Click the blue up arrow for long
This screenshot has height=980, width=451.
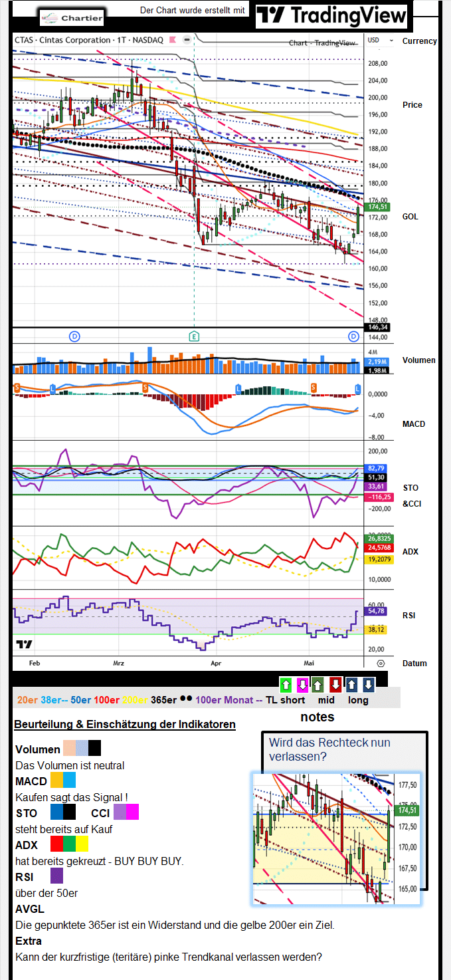click(x=352, y=684)
